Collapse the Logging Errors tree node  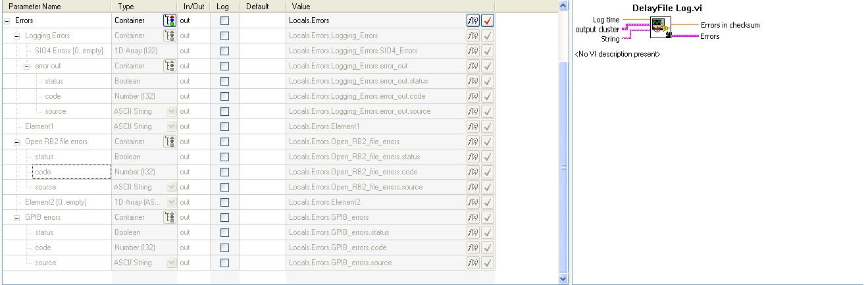[x=17, y=36]
